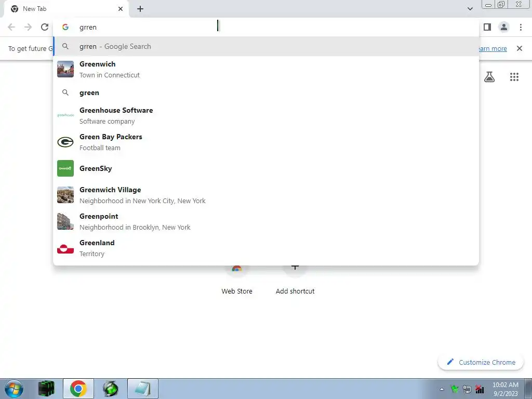Viewport: 532px width, 399px height.
Task: Choose the GreenSky suggestion
Action: (x=267, y=168)
